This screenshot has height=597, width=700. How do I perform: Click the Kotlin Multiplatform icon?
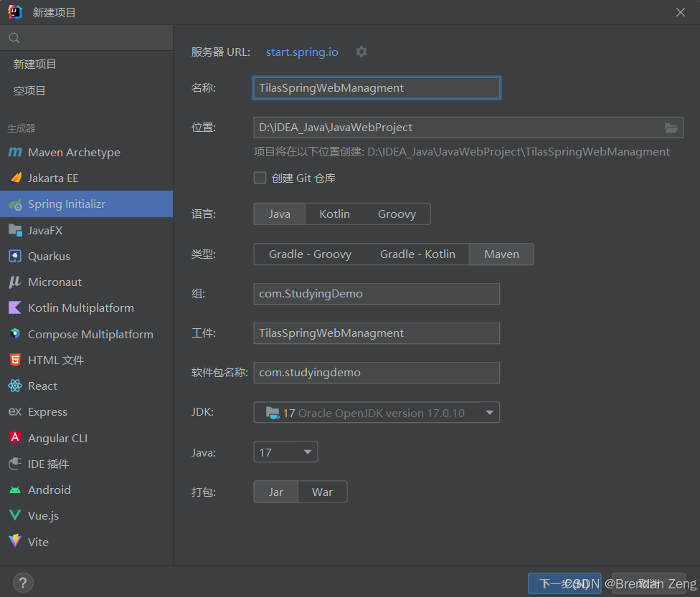coord(15,308)
